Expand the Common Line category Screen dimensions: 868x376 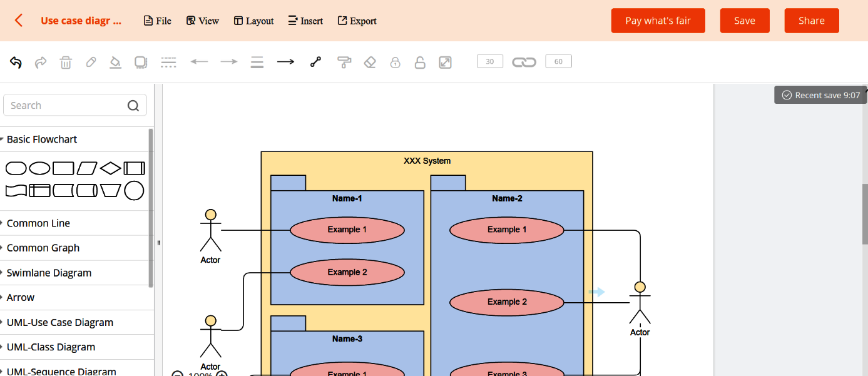point(38,223)
